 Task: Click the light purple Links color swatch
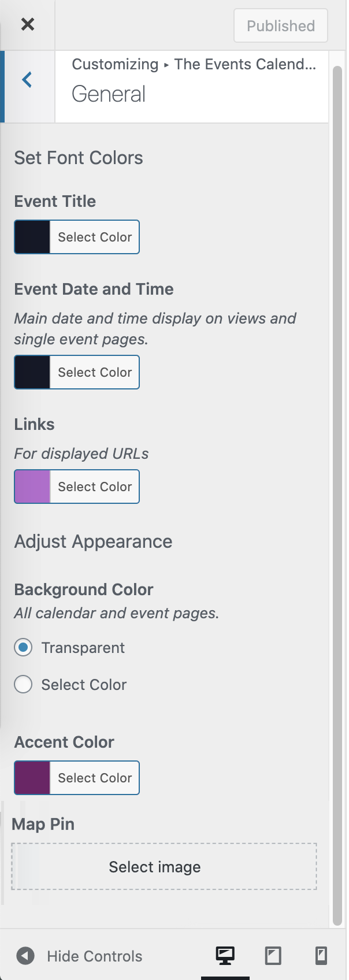[x=32, y=487]
